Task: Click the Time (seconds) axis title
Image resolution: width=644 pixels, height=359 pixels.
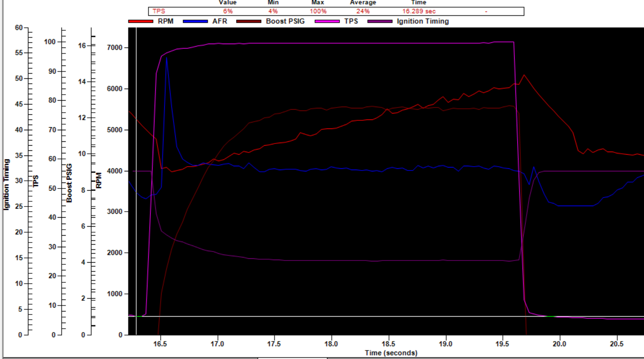Action: pyautogui.click(x=391, y=353)
